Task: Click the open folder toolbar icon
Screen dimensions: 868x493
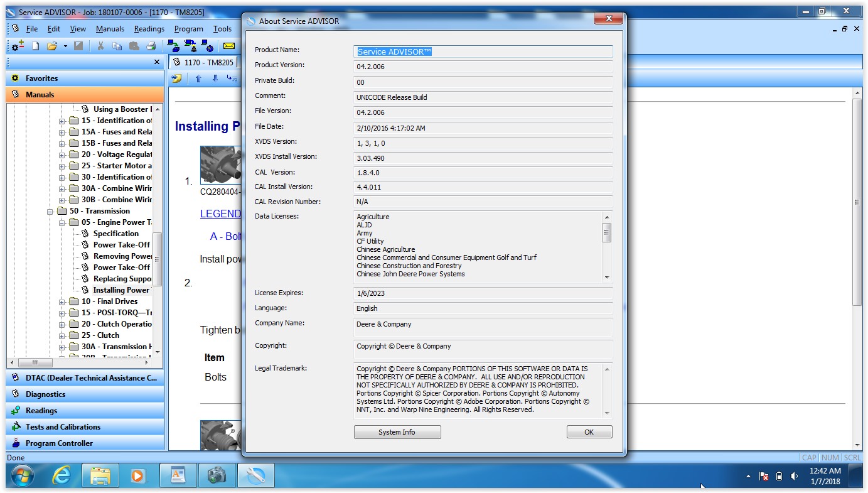Action: pos(52,46)
